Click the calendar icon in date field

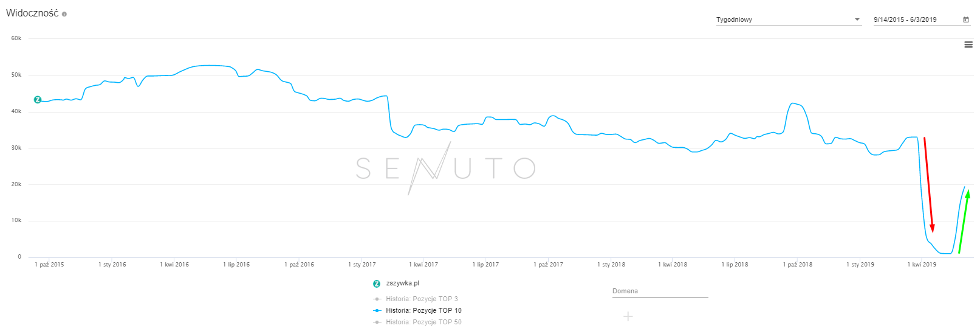tap(966, 20)
